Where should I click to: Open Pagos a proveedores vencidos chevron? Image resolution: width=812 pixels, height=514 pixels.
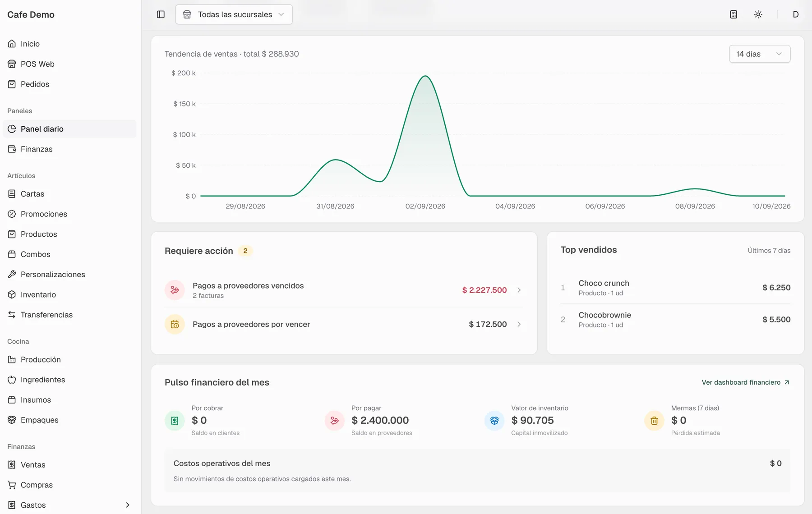coord(519,290)
